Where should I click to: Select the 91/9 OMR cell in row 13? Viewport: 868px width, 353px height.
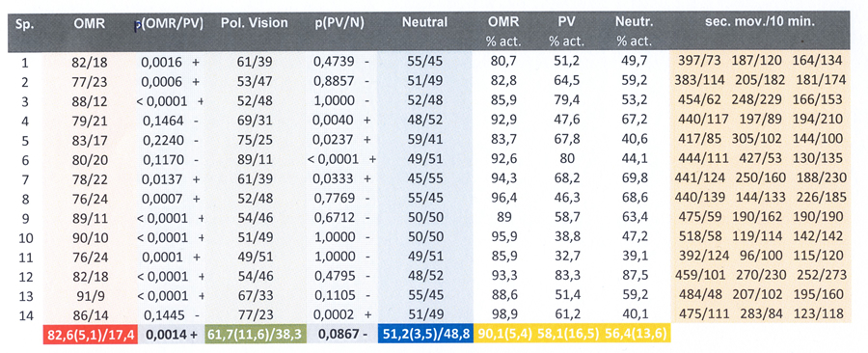[x=86, y=295]
